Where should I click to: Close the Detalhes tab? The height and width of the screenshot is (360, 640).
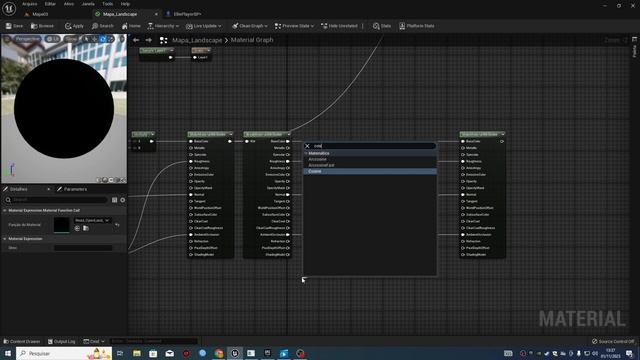point(49,189)
